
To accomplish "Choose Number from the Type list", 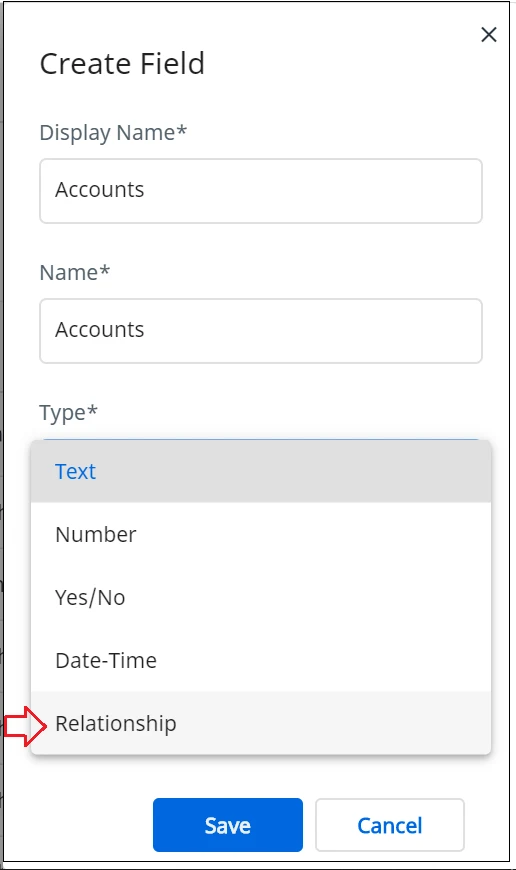I will [x=261, y=534].
